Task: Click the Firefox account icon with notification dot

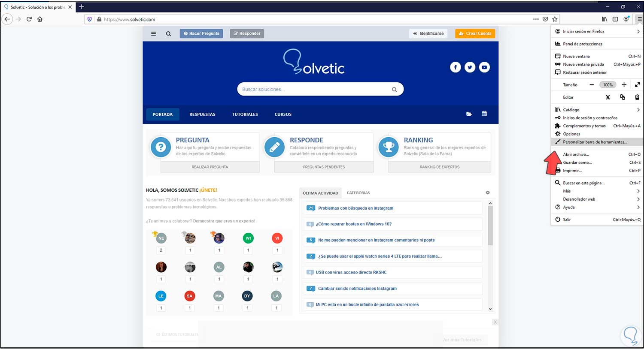Action: point(626,19)
